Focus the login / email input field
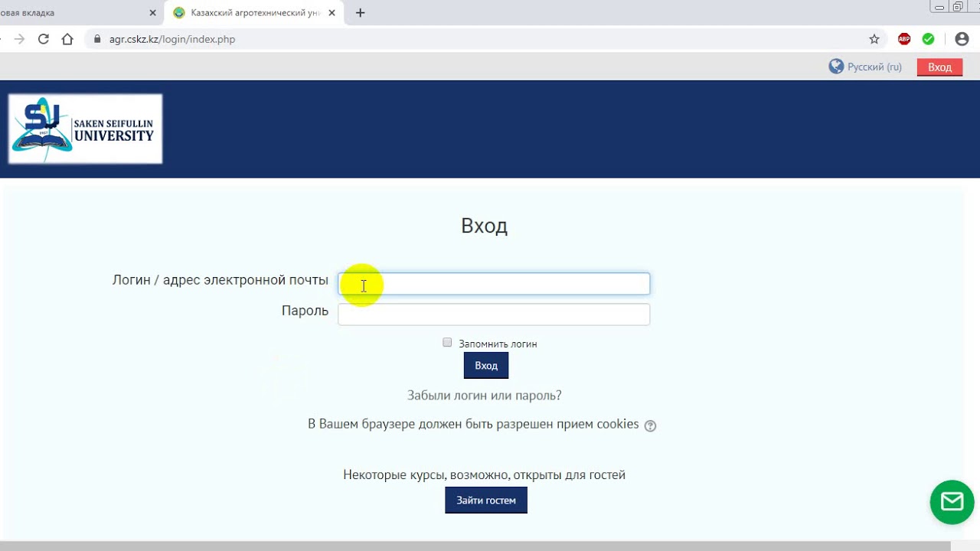This screenshot has width=980, height=551. (494, 284)
